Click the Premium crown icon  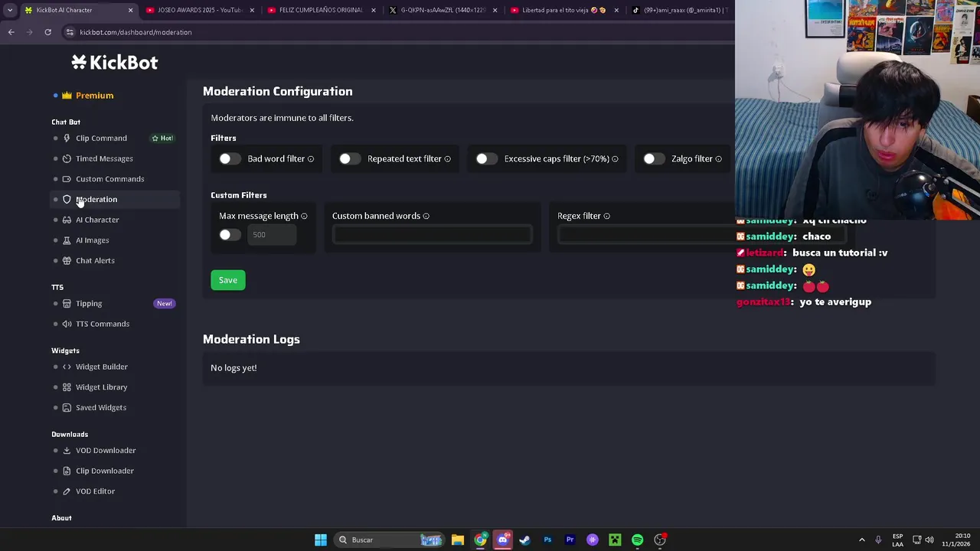(67, 96)
